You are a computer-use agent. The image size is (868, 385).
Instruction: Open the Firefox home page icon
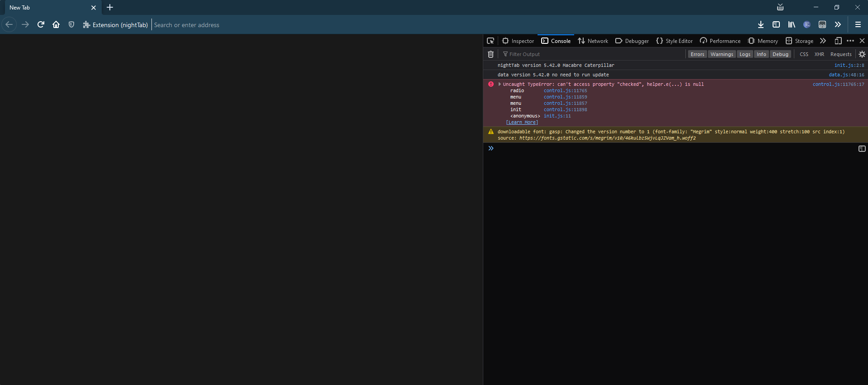56,24
